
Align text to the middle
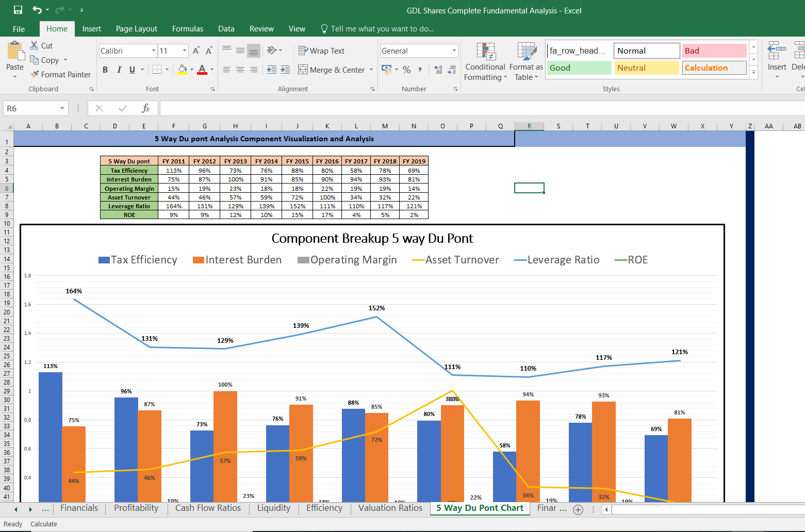(x=240, y=50)
